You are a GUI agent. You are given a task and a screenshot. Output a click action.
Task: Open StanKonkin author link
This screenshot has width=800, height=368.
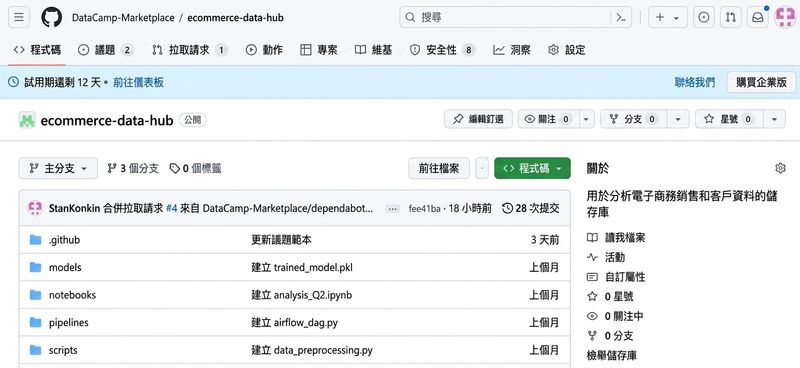[74, 208]
